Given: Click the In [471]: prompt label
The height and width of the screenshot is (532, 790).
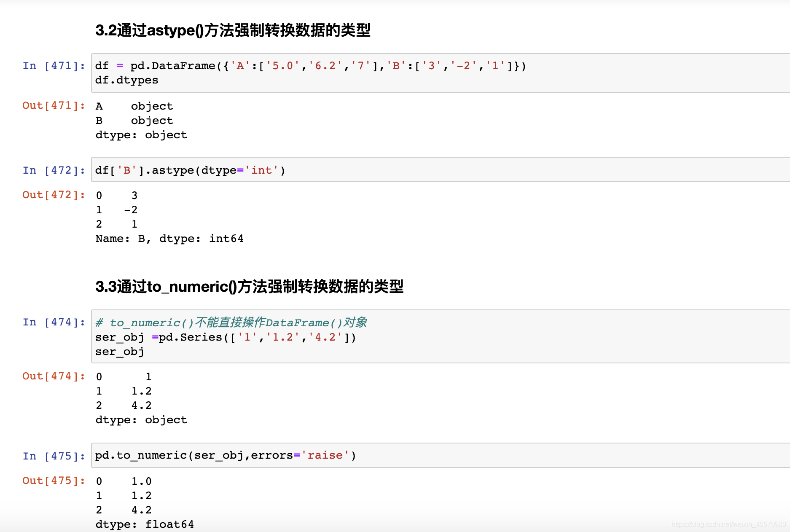Looking at the screenshot, I should [x=54, y=66].
